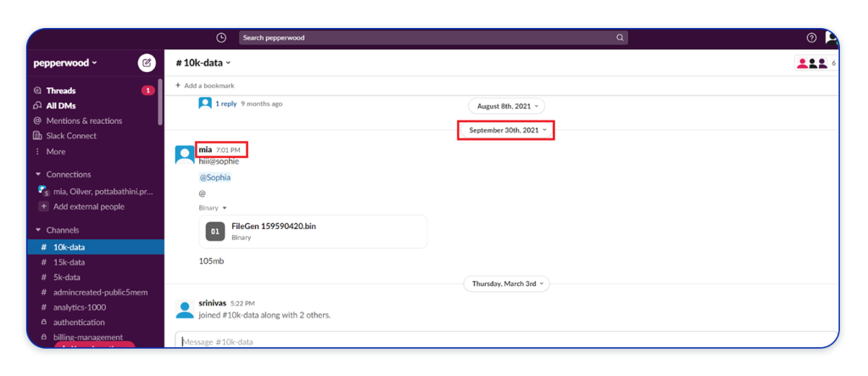
Task: Click mia's avatar next to message
Action: pos(184,154)
